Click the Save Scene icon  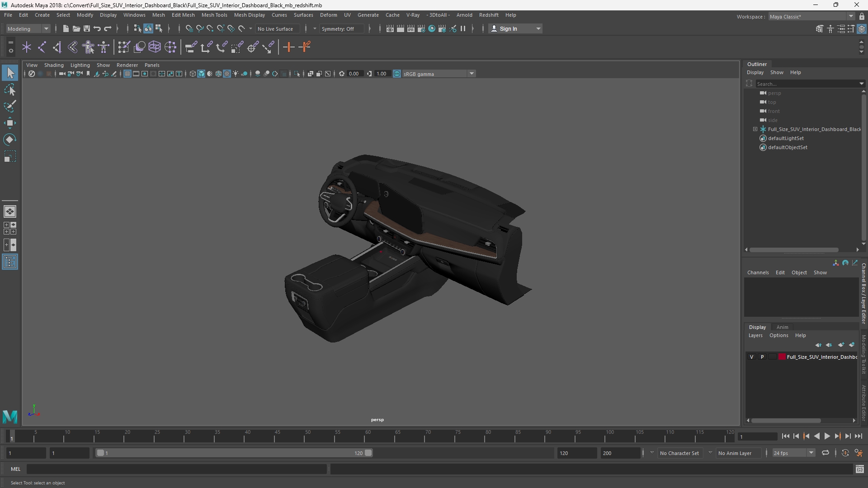coord(86,28)
